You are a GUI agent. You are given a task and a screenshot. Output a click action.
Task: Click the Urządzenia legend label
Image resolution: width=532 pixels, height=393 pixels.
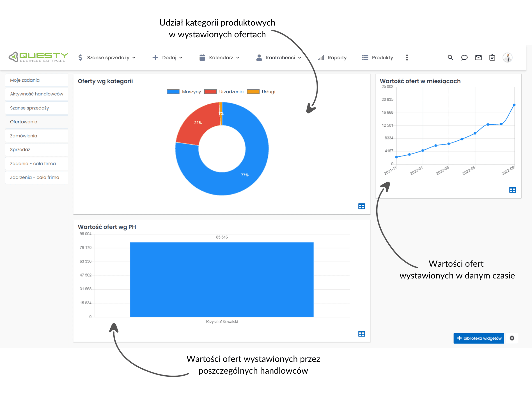[x=231, y=92]
